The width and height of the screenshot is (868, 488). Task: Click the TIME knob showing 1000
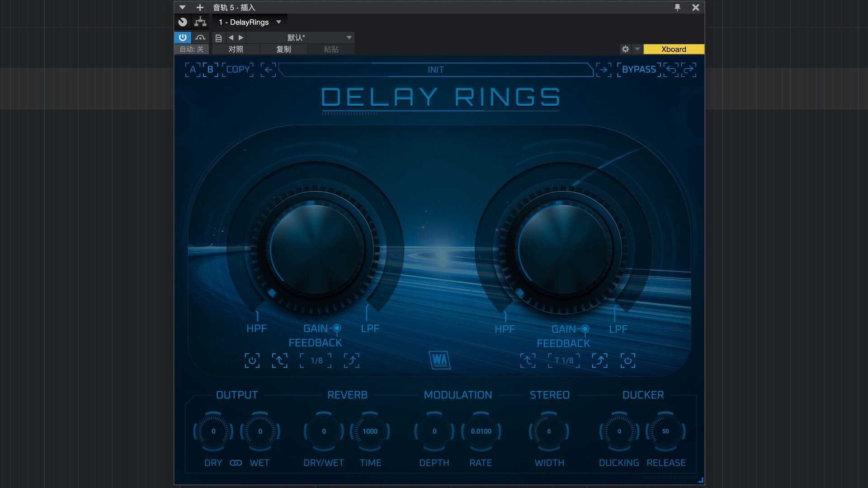click(369, 432)
